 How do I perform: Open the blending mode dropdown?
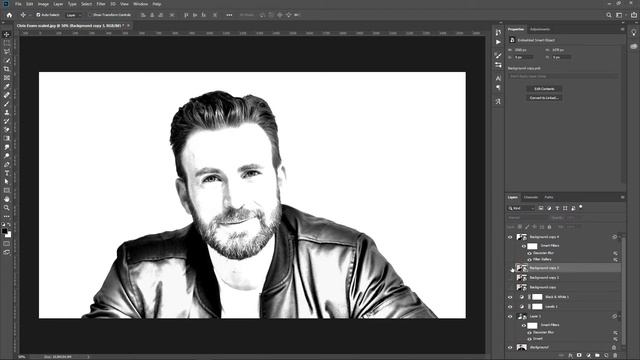[527, 218]
